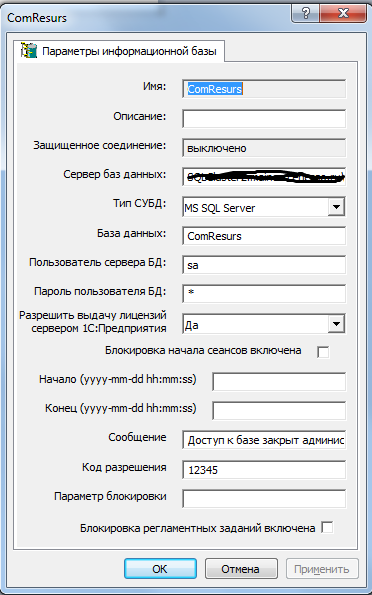Viewport: 372px width, 595px height.
Task: Click the Отмена button
Action: coord(241,568)
